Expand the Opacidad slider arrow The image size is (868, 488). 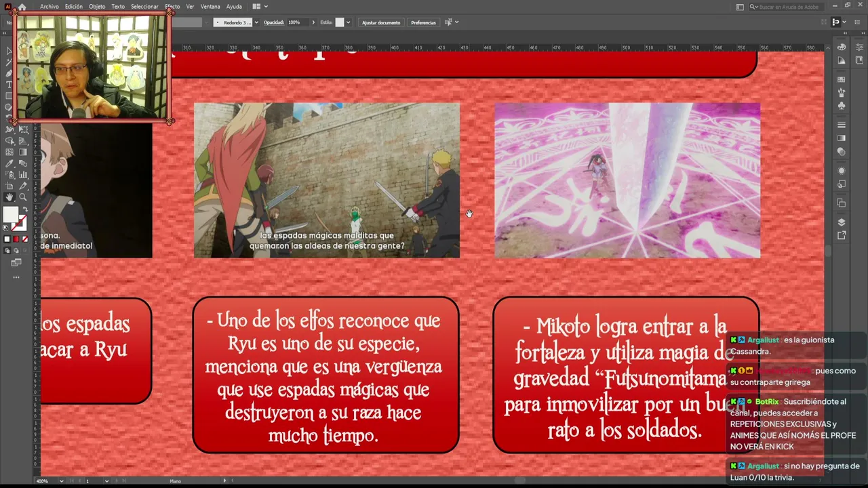point(313,22)
